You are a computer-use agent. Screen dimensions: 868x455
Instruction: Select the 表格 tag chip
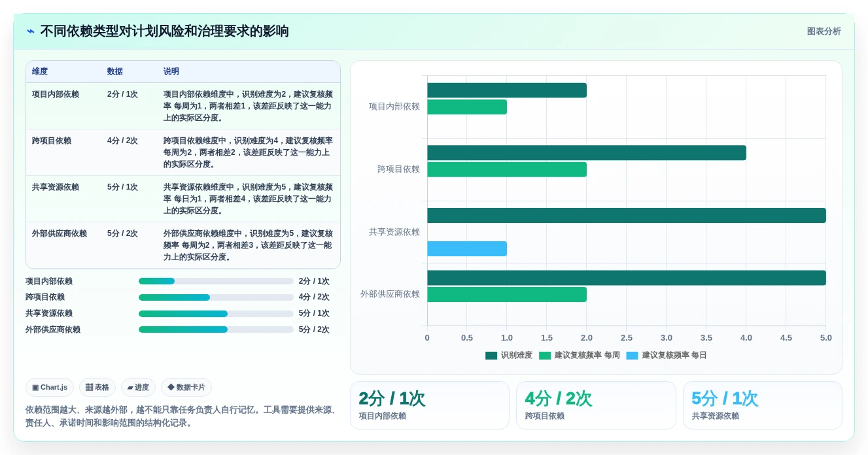tap(97, 387)
